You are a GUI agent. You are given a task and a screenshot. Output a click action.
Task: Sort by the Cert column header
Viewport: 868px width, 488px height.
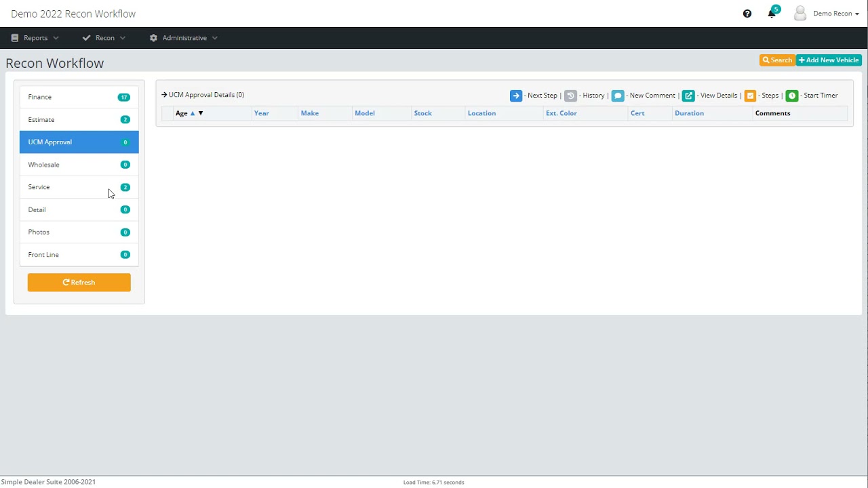click(x=637, y=113)
